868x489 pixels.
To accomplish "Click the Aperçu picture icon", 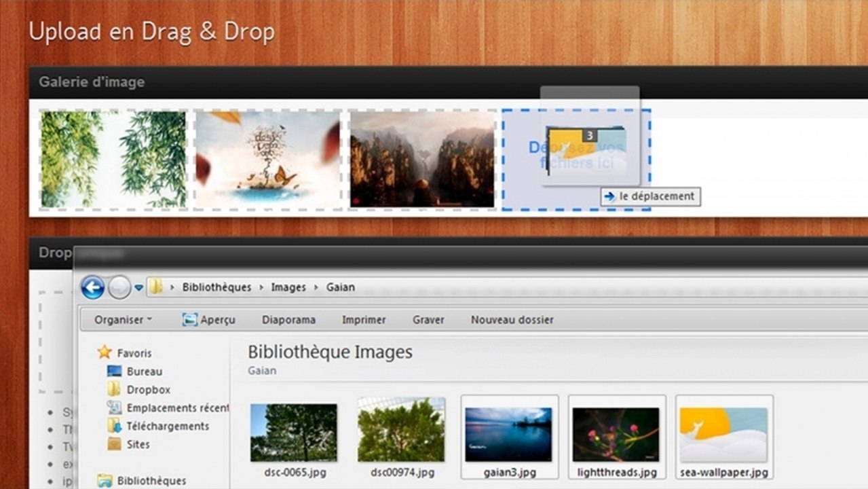I will coord(190,320).
